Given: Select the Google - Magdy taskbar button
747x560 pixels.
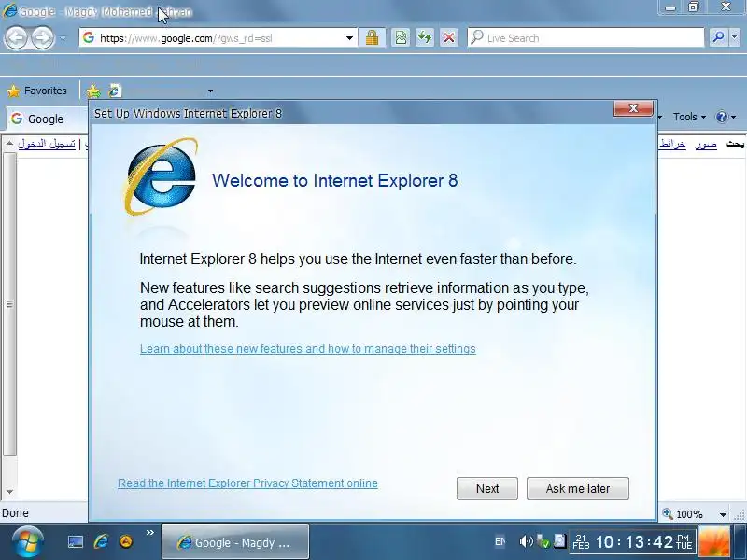Looking at the screenshot, I should click(x=235, y=542).
